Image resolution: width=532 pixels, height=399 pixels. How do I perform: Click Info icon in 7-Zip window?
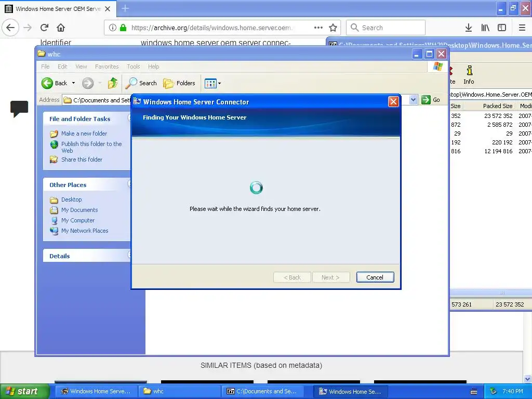pos(469,75)
